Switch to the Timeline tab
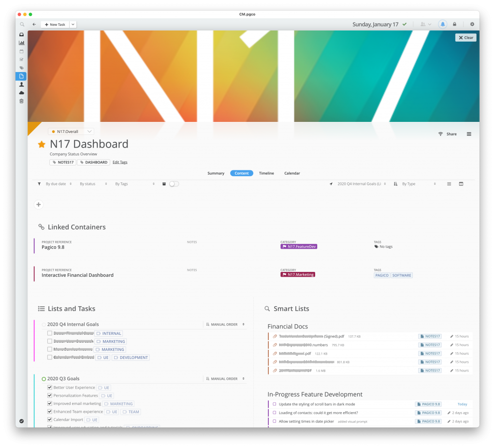The height and width of the screenshot is (448, 495). coord(266,173)
